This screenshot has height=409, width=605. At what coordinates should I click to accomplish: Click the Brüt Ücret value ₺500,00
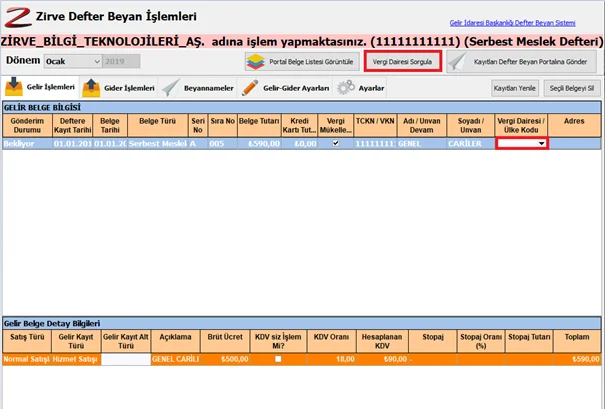[225, 359]
